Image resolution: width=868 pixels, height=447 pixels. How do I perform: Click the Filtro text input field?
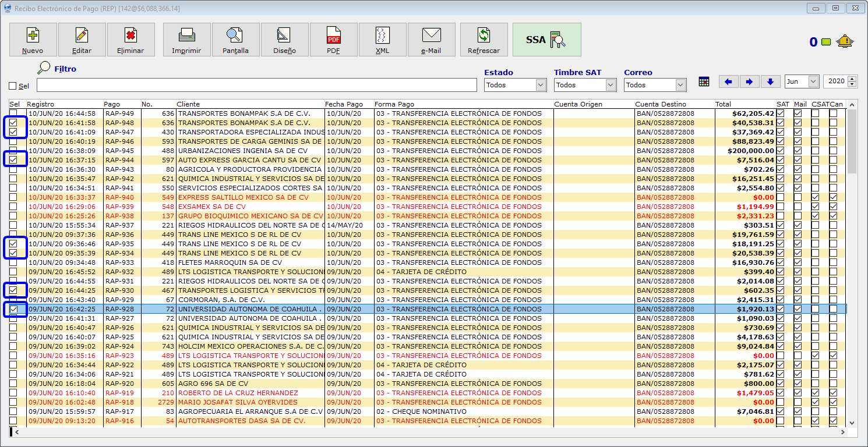(x=256, y=85)
